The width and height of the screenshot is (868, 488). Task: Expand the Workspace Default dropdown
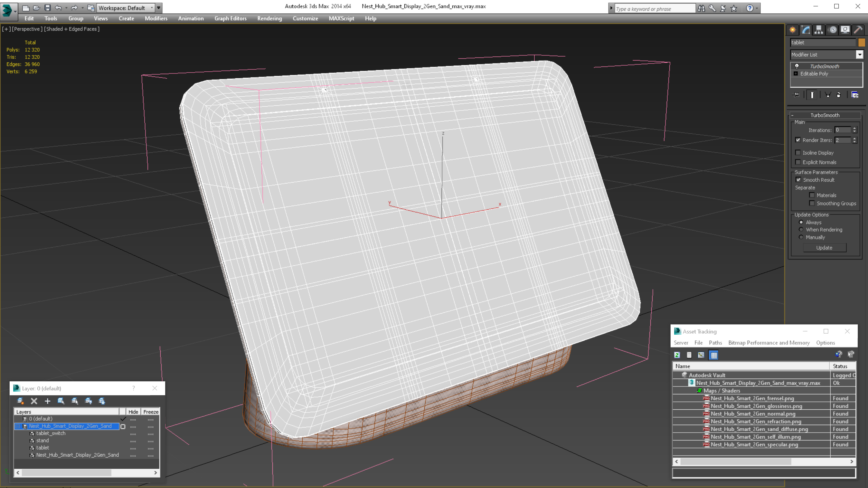[x=152, y=8]
